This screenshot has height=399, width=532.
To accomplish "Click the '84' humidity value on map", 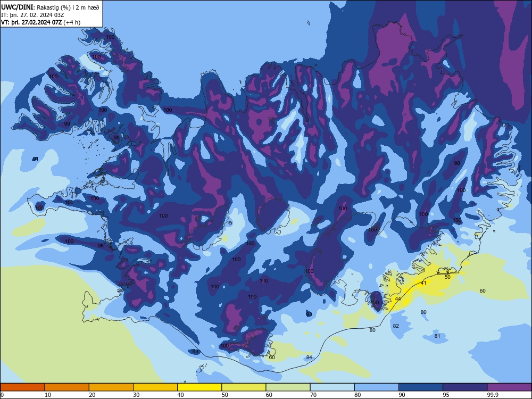I will [309, 357].
